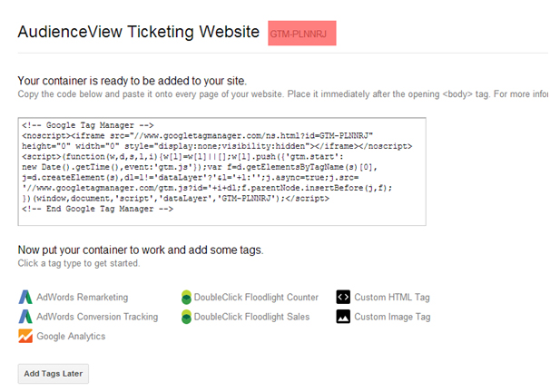Select DoubleClick Floodlight Sales link
Viewport: 550px width, 392px height.
tap(251, 317)
